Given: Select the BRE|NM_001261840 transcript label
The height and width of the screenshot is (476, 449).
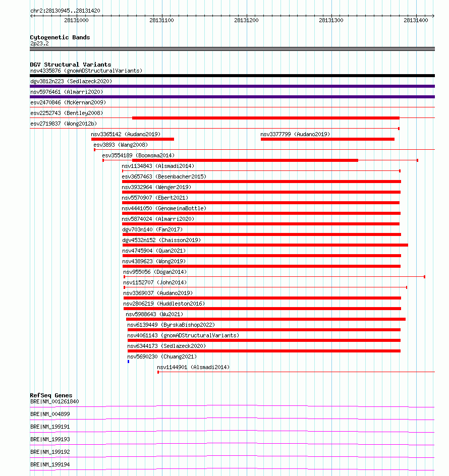Looking at the screenshot, I should (54, 401).
